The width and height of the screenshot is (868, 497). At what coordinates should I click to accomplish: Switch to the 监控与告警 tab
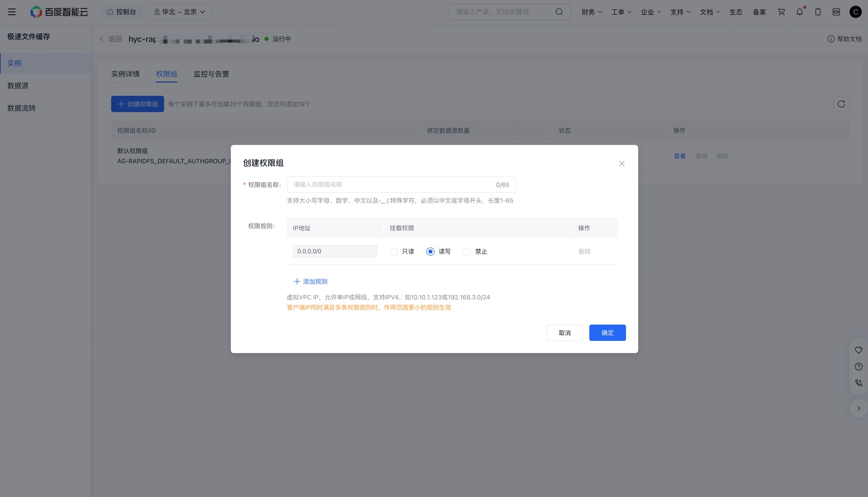(211, 74)
